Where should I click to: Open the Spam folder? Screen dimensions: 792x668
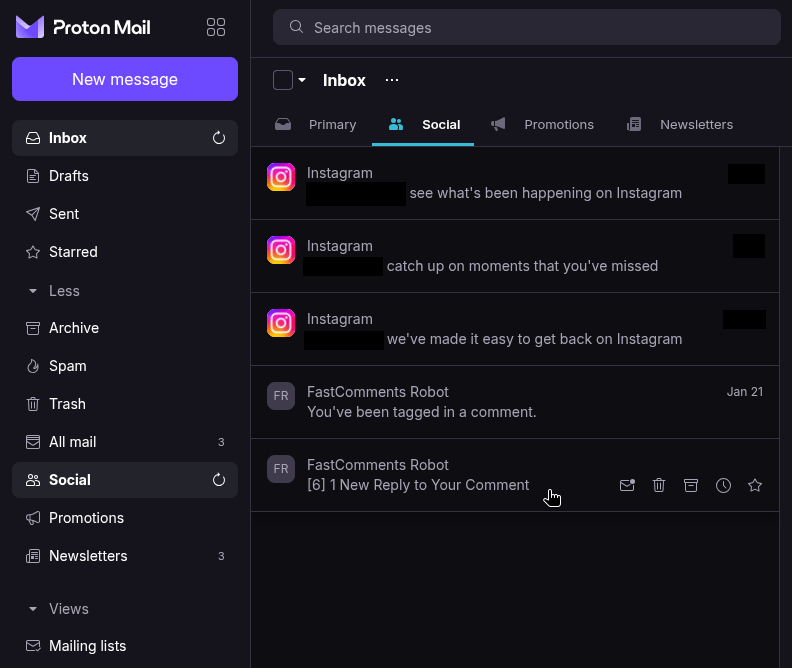125,366
